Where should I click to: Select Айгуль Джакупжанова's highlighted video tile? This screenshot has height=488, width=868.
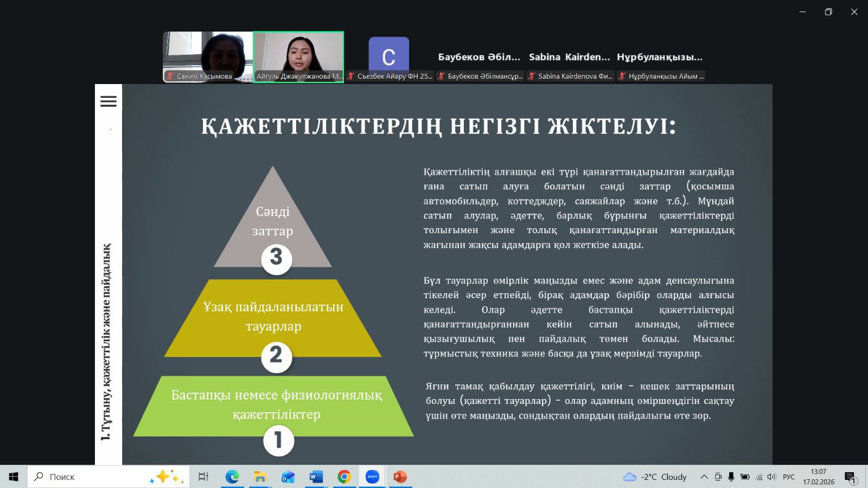(298, 56)
